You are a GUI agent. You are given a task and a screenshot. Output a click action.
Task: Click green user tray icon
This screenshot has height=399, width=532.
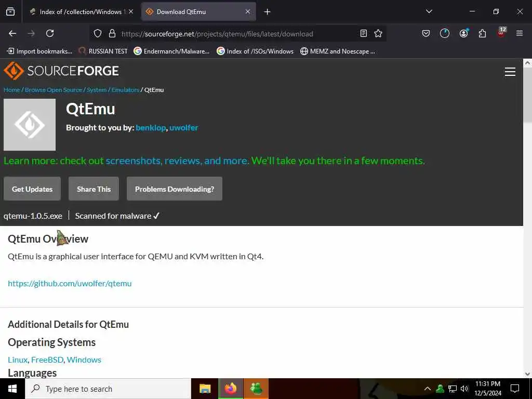(x=440, y=389)
